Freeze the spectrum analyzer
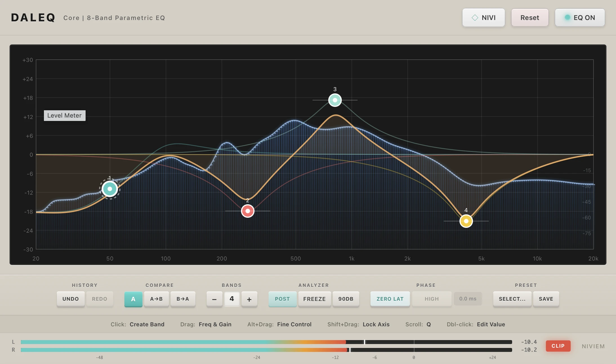 click(314, 299)
